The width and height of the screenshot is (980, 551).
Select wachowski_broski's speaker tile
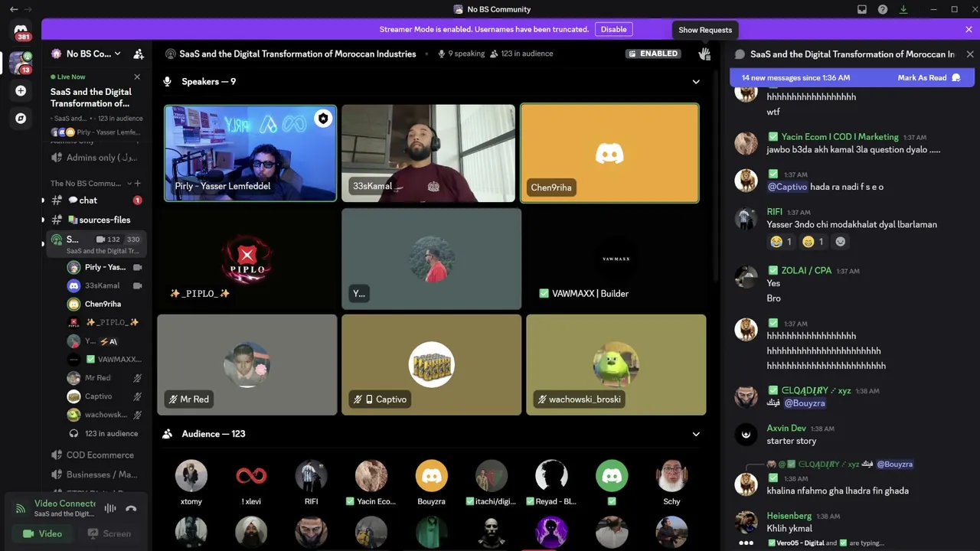[x=616, y=364]
